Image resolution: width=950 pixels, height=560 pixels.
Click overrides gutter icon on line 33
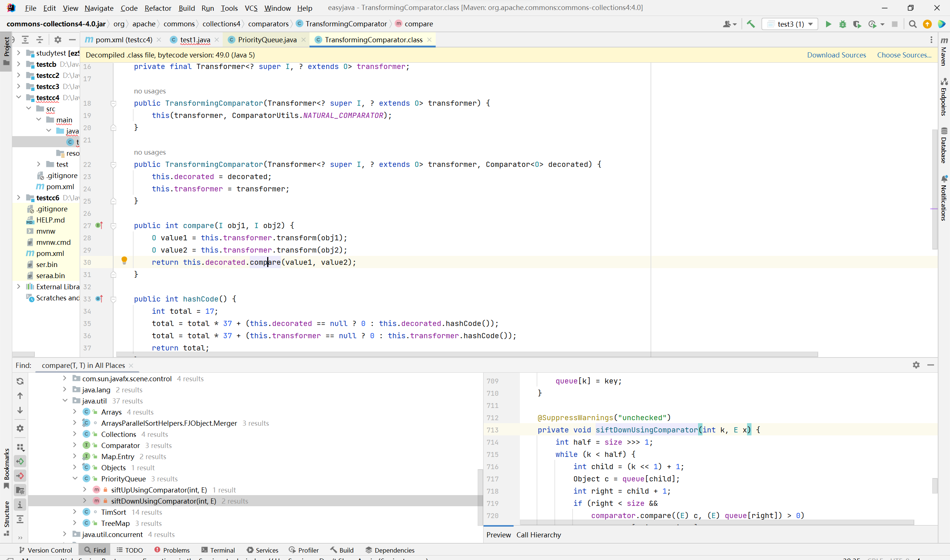point(99,299)
